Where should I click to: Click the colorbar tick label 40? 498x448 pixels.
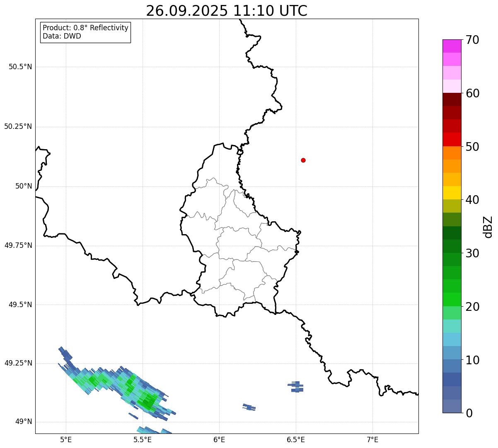coord(472,200)
